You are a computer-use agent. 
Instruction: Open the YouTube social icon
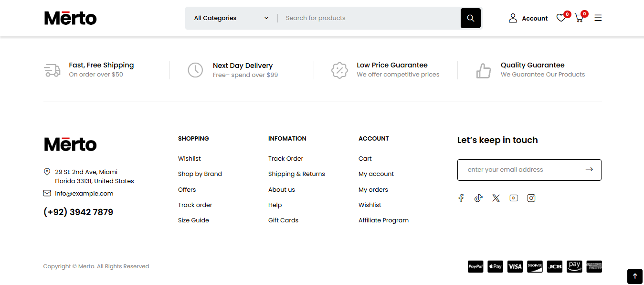(514, 198)
